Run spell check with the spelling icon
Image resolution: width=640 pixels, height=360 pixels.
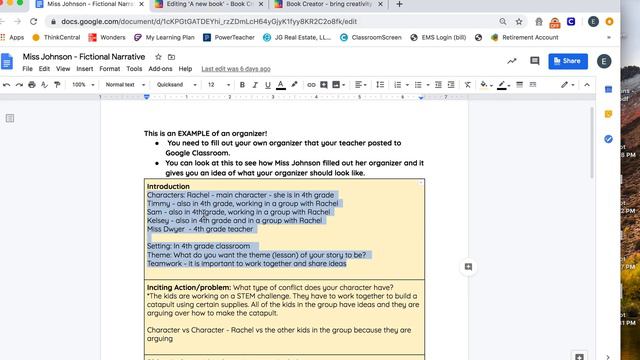[x=44, y=85]
